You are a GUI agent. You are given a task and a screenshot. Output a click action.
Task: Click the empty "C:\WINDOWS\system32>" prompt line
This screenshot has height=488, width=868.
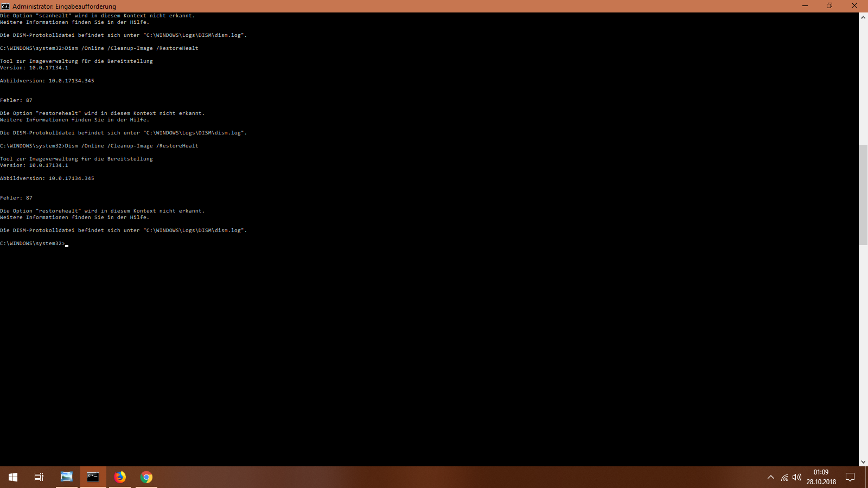click(x=33, y=243)
